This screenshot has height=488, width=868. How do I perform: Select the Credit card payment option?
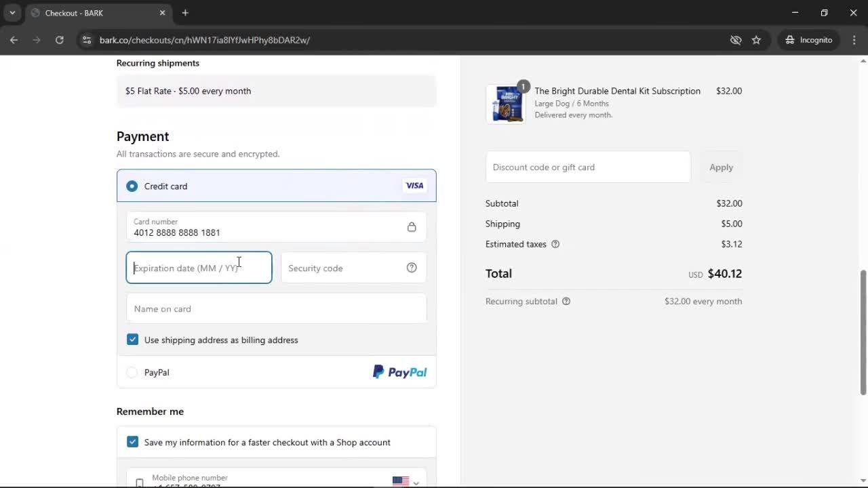pos(132,186)
